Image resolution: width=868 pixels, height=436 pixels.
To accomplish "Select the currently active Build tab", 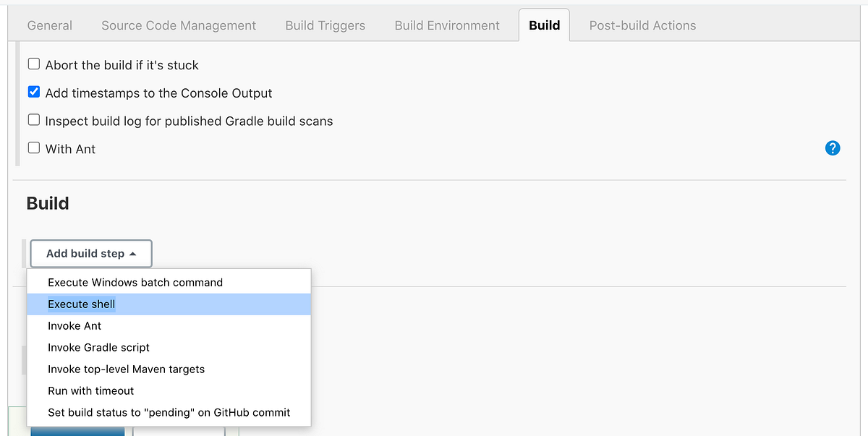I will click(544, 25).
